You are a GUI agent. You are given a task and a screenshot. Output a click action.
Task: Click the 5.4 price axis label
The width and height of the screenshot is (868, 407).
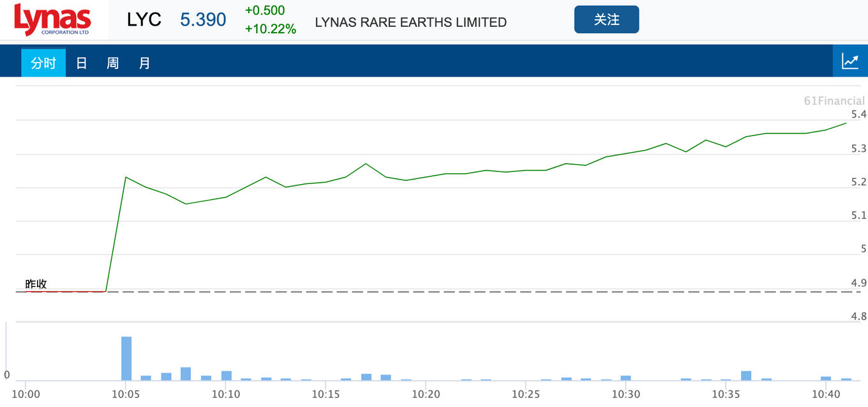pyautogui.click(x=859, y=114)
